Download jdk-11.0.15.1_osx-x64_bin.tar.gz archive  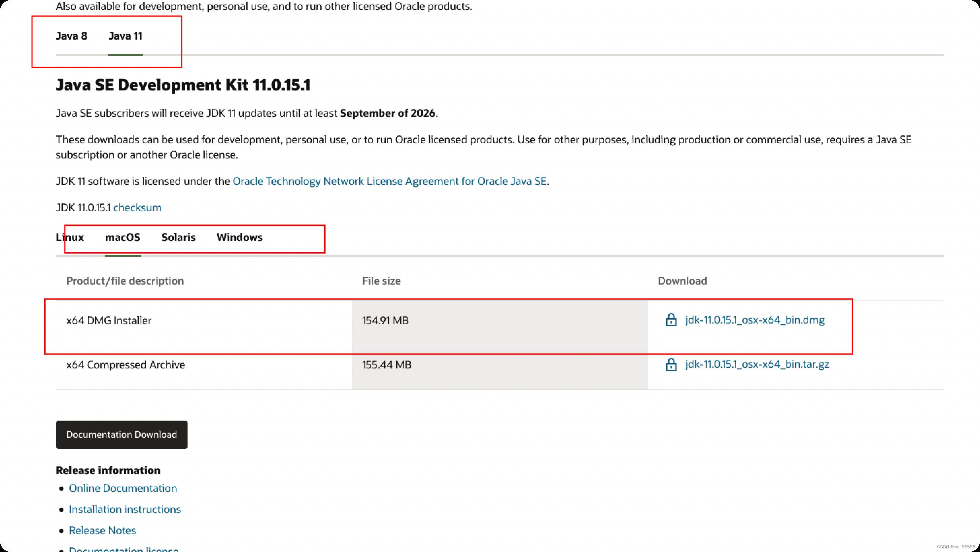point(757,364)
